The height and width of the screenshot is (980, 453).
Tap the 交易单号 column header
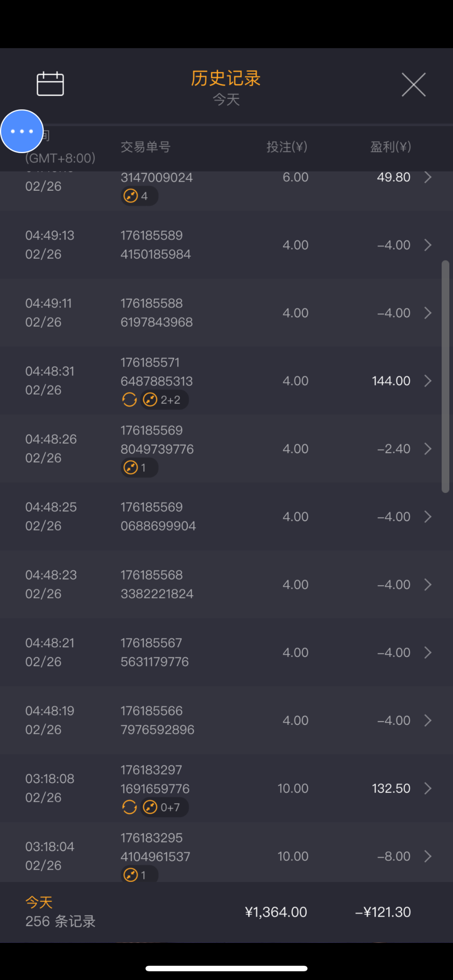click(145, 147)
